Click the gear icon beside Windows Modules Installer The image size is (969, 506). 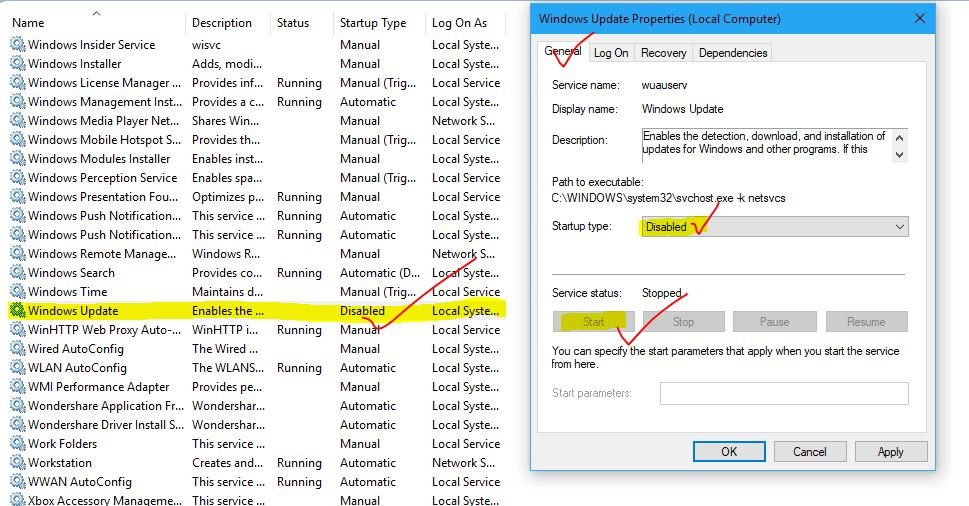coord(18,159)
